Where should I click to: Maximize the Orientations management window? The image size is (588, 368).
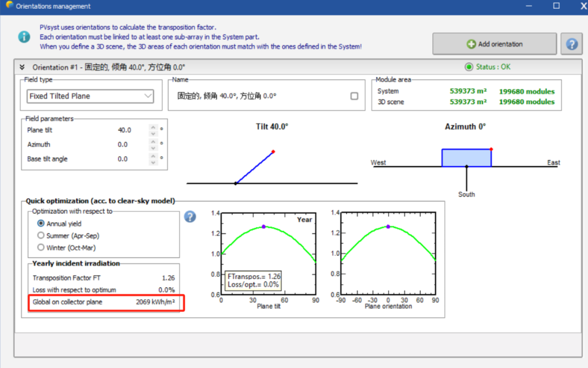(556, 6)
